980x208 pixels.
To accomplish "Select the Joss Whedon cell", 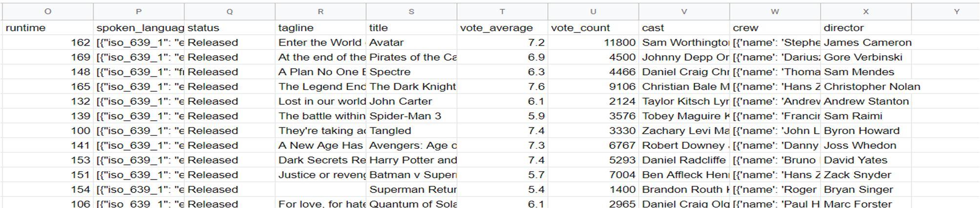I will [866, 145].
